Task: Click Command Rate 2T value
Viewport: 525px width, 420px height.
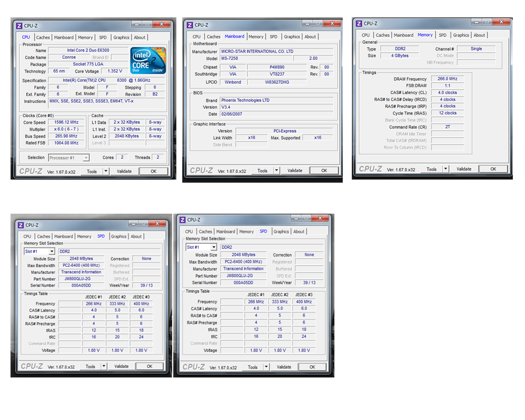Action: click(447, 127)
